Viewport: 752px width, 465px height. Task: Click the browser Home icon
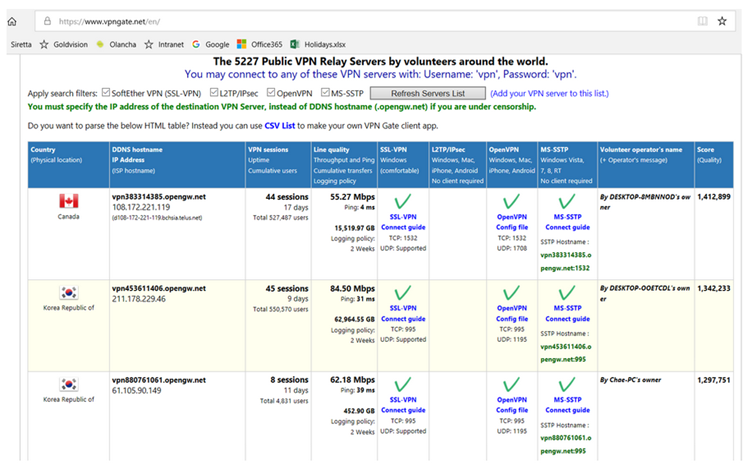point(12,22)
